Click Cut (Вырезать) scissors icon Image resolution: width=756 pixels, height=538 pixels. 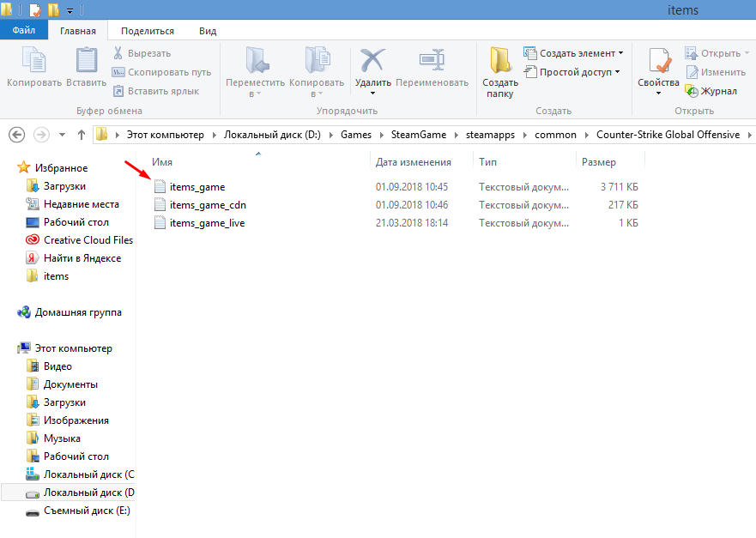(118, 53)
